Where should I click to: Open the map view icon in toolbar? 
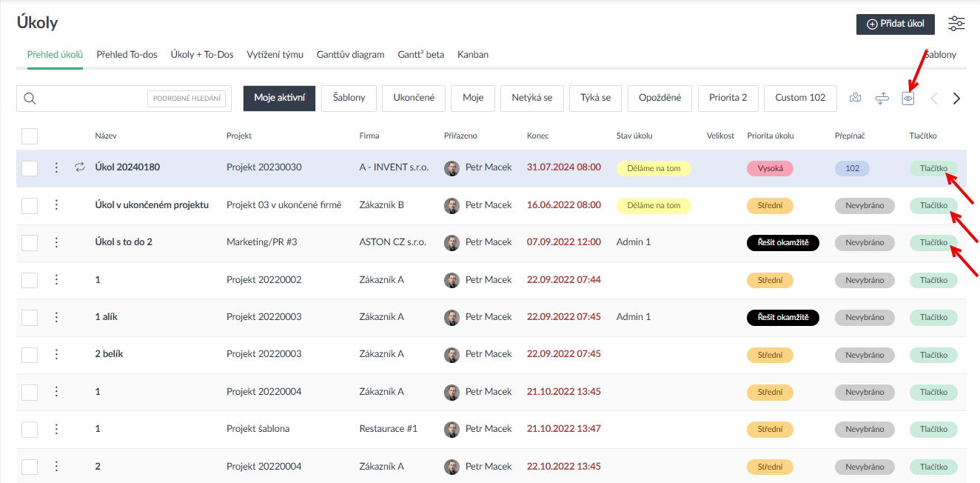point(856,99)
